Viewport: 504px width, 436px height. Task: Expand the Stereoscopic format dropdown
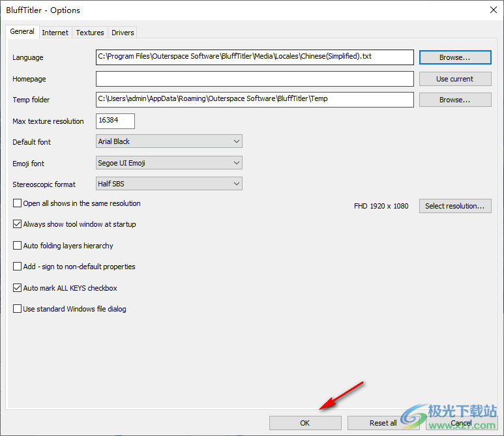click(169, 184)
